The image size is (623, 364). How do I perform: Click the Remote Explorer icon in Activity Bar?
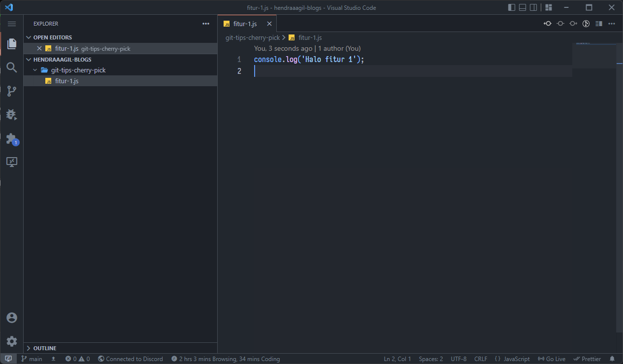coord(12,162)
